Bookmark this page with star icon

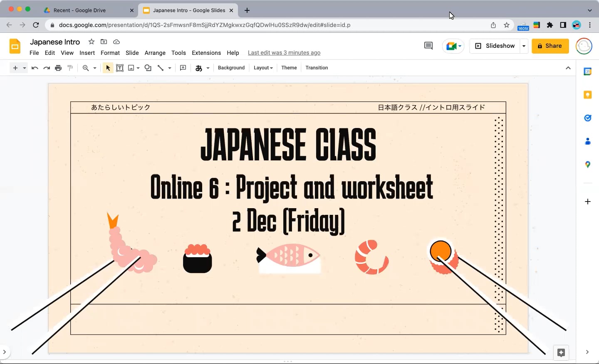pyautogui.click(x=506, y=25)
